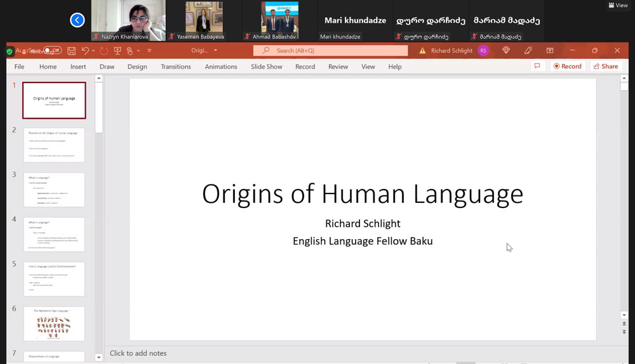The image size is (635, 364).
Task: Click the Record button
Action: (x=567, y=67)
